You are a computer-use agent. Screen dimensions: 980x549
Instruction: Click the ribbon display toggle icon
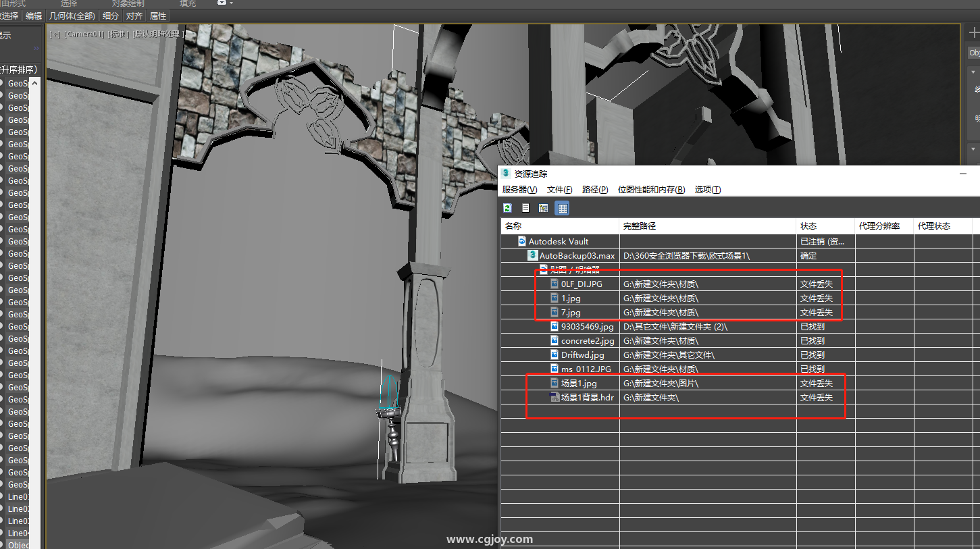[222, 3]
